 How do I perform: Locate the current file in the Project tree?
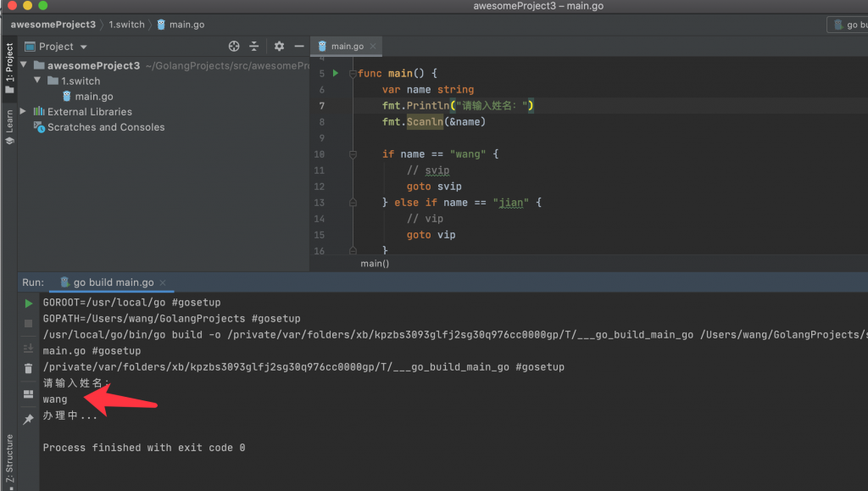(234, 47)
